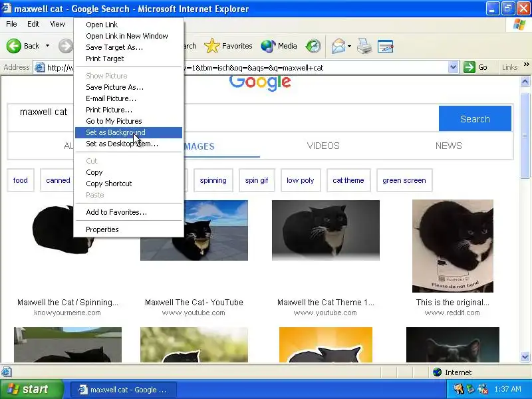Viewport: 532px width, 399px height.
Task: Choose E-mail Picture... menu entry
Action: [128, 98]
